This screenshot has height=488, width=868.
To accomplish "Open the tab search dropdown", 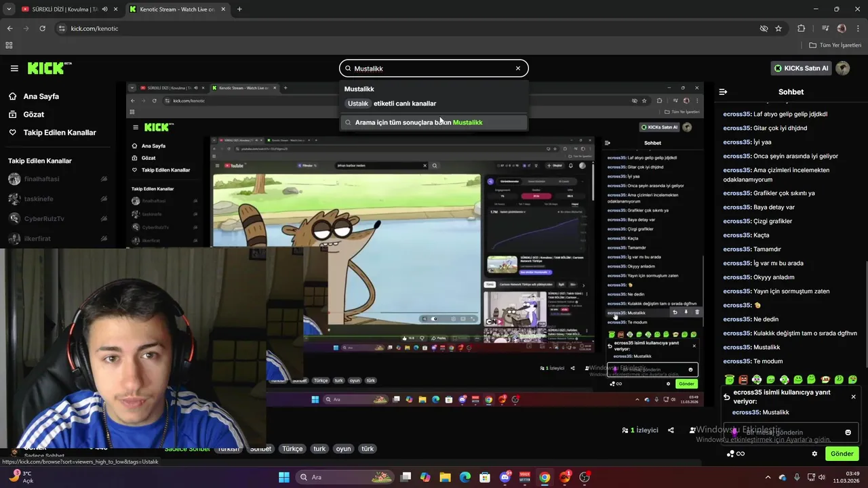I will click(x=8, y=9).
